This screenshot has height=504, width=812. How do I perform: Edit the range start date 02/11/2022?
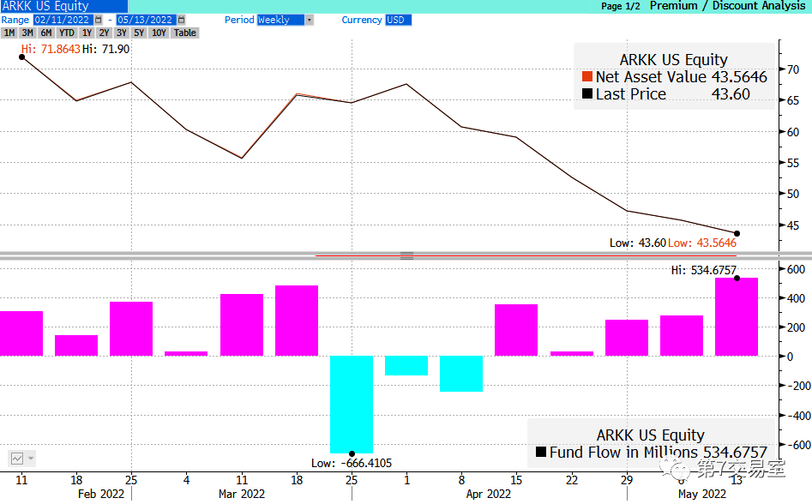pyautogui.click(x=63, y=20)
